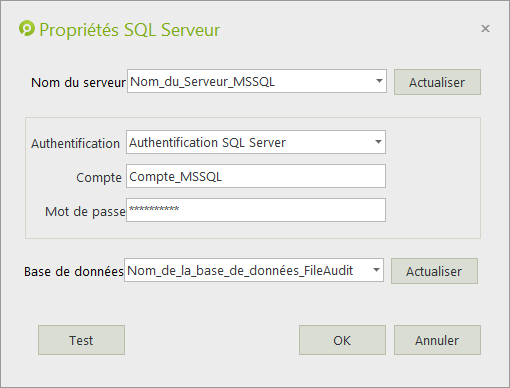Click the Compte label
510x388 pixels.
99,177
